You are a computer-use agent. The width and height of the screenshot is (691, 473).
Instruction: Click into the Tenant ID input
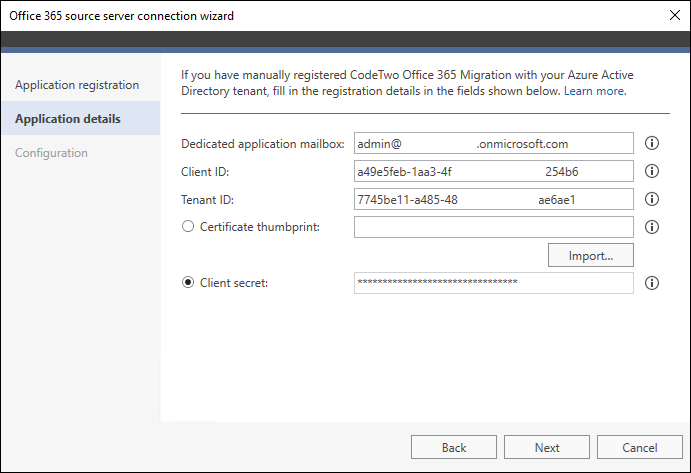494,199
